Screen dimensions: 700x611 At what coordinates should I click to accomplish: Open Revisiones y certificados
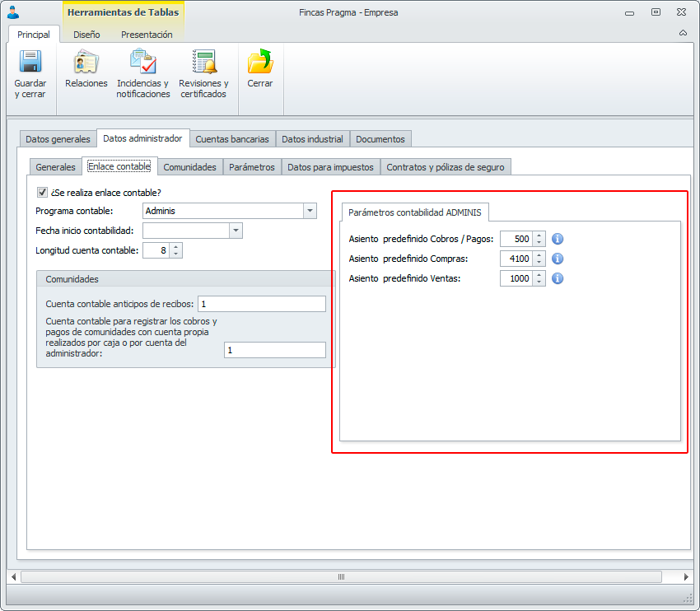click(x=203, y=73)
